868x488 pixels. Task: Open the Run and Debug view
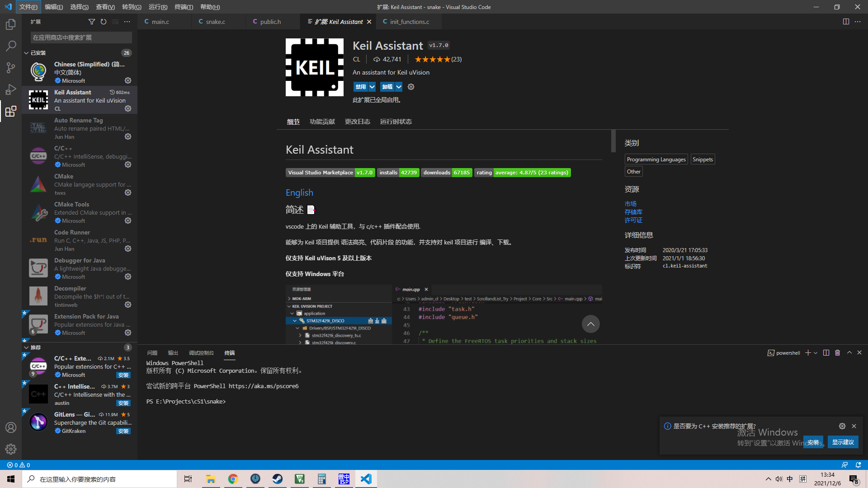coord(11,89)
